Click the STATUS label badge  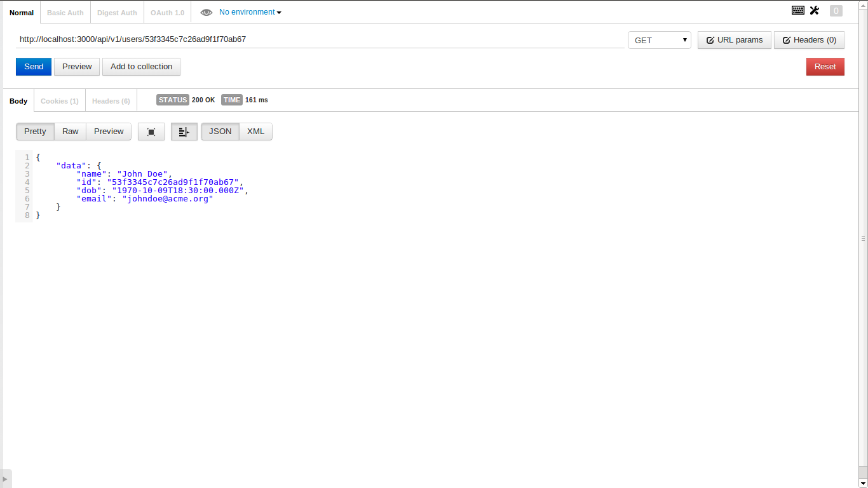coord(173,100)
